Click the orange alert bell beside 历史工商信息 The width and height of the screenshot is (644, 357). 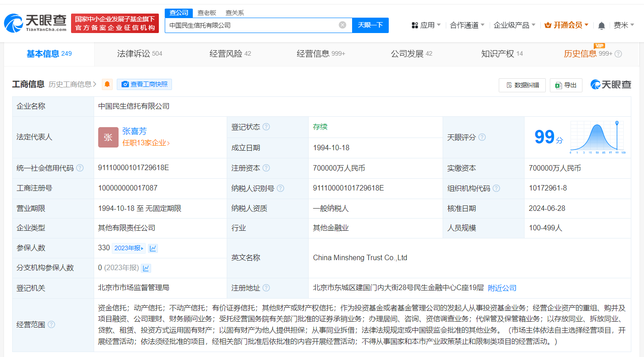[x=107, y=85]
